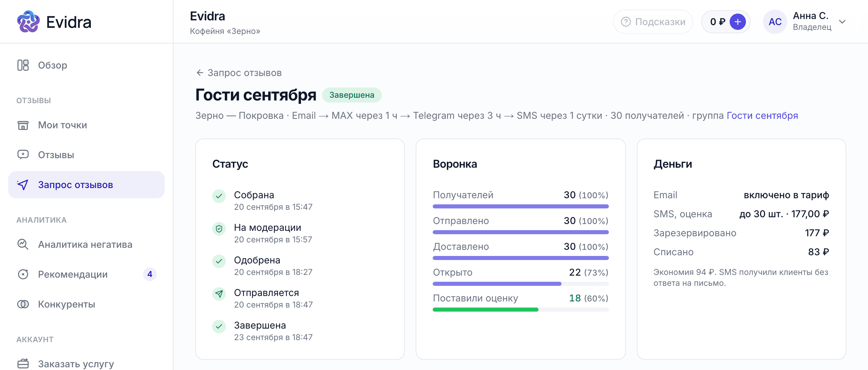Image resolution: width=868 pixels, height=370 pixels.
Task: Open Аналитика негатива page
Action: pos(86,244)
